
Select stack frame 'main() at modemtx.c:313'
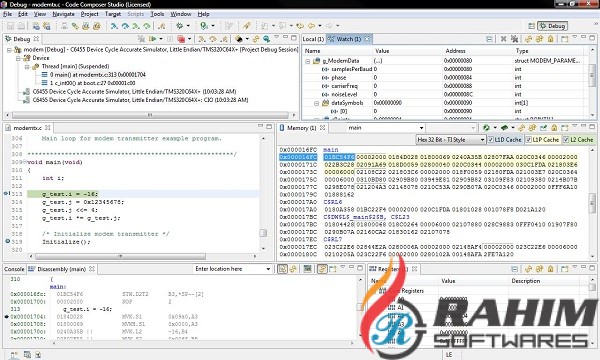pyautogui.click(x=98, y=75)
